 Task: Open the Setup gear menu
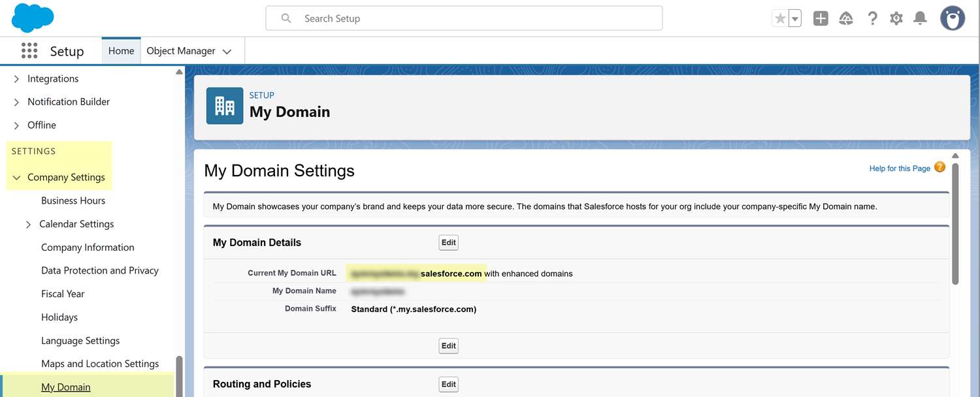pyautogui.click(x=896, y=18)
